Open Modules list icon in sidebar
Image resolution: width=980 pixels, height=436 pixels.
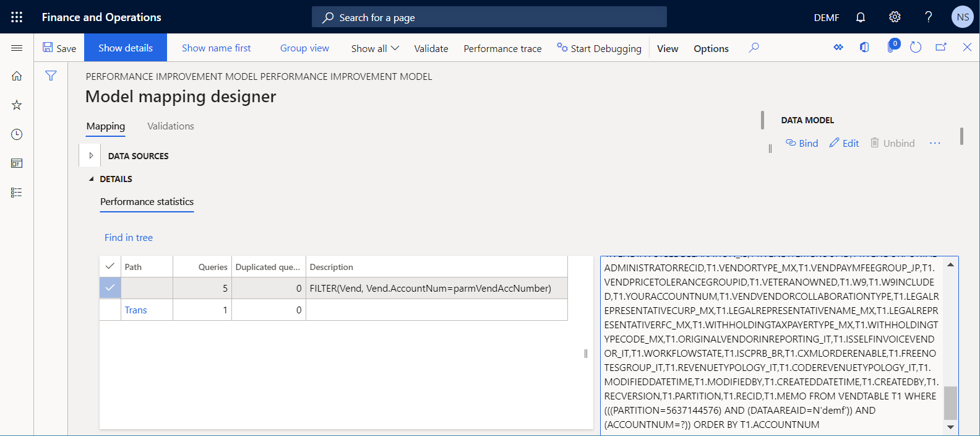17,193
